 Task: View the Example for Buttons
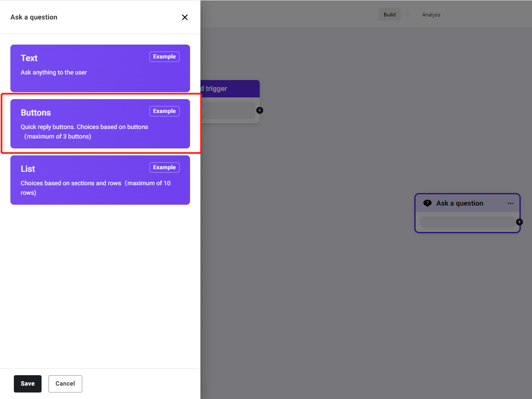click(x=164, y=111)
